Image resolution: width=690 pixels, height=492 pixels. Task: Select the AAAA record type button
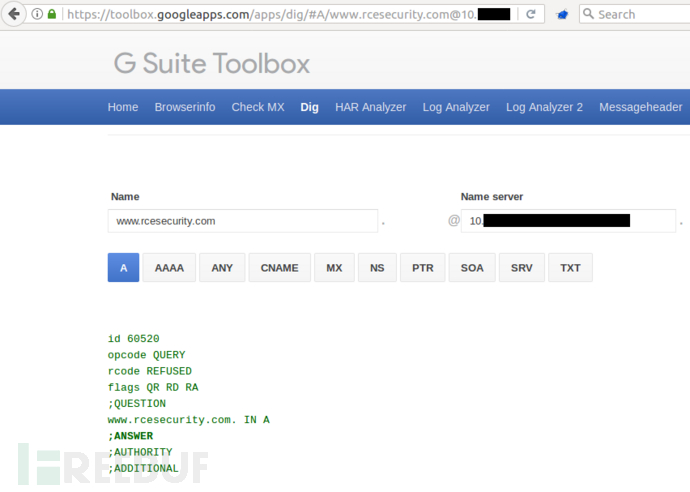[169, 268]
